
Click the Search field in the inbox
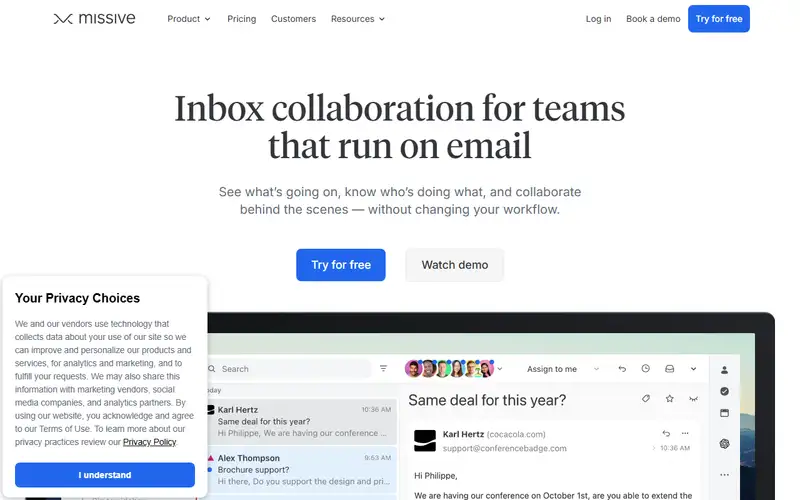tap(290, 369)
